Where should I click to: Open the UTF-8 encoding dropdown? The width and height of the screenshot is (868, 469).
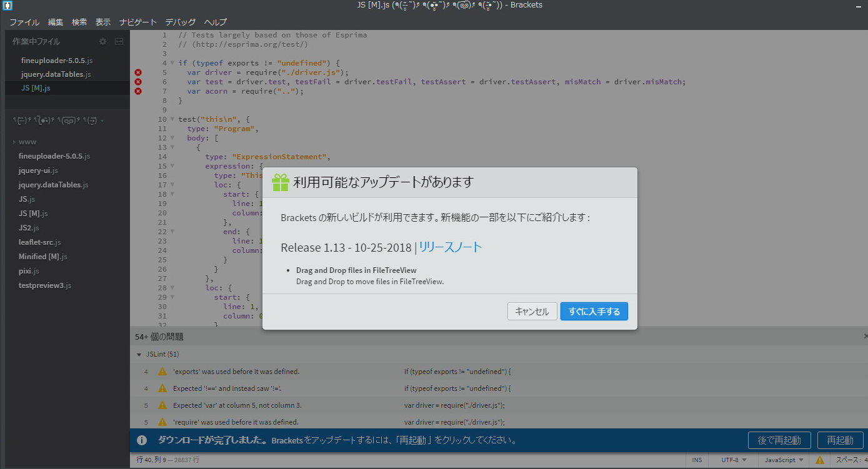coord(731,460)
